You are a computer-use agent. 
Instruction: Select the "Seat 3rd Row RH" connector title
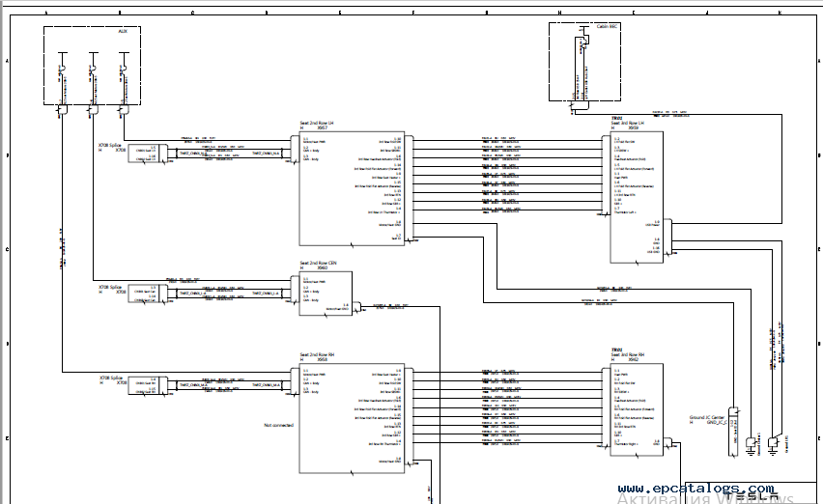point(627,355)
